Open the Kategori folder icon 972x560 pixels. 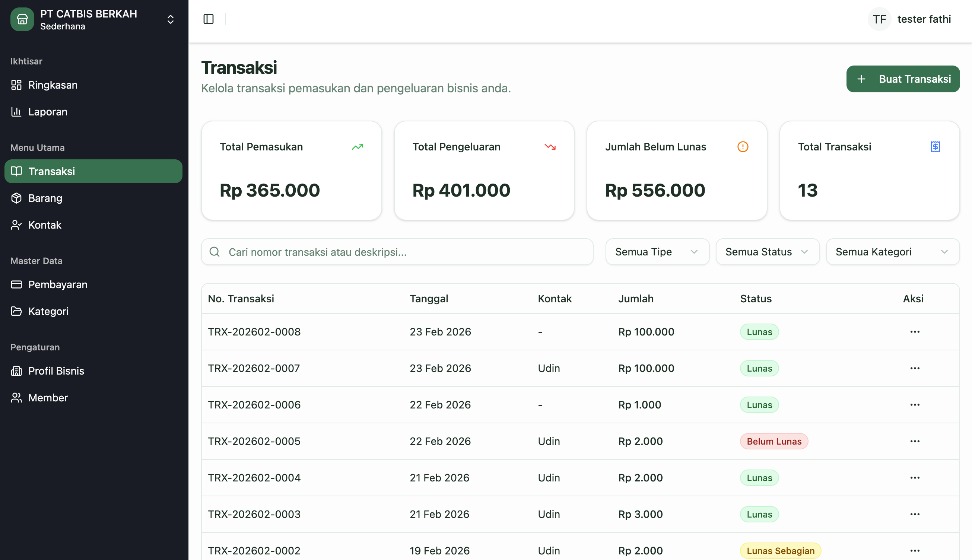16,311
